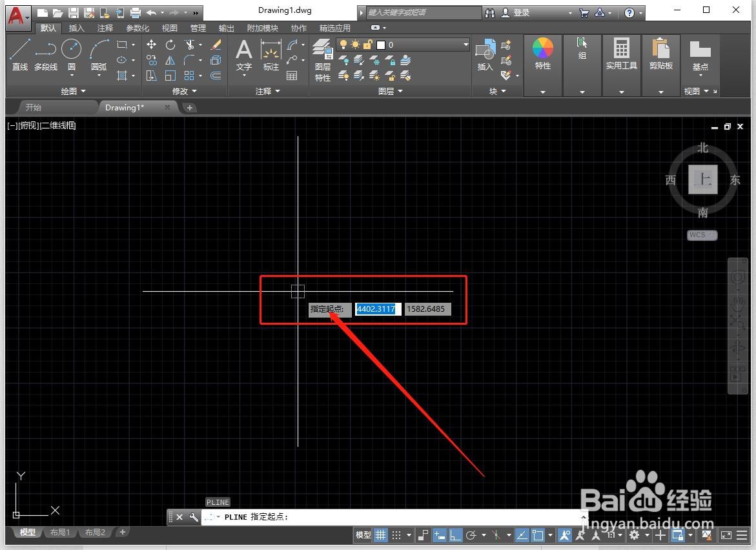756x550 pixels.
Task: Switch to the View (视图) ribbon tab
Action: pyautogui.click(x=169, y=28)
